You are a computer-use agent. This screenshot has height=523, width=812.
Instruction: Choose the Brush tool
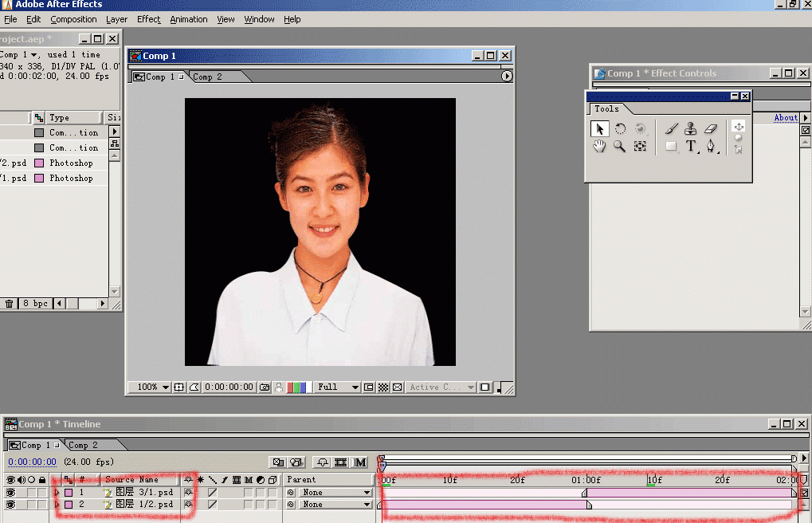tap(671, 128)
